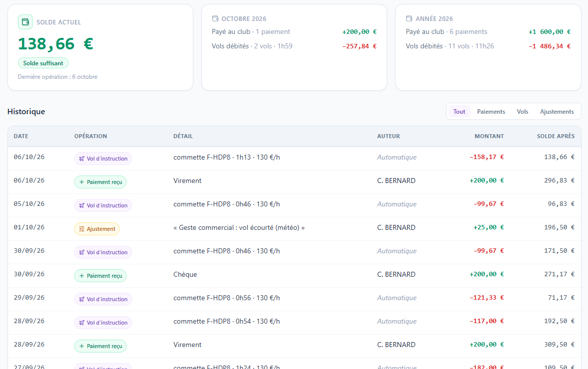Click the -158,17 € amount
588x369 pixels.
[487, 157]
